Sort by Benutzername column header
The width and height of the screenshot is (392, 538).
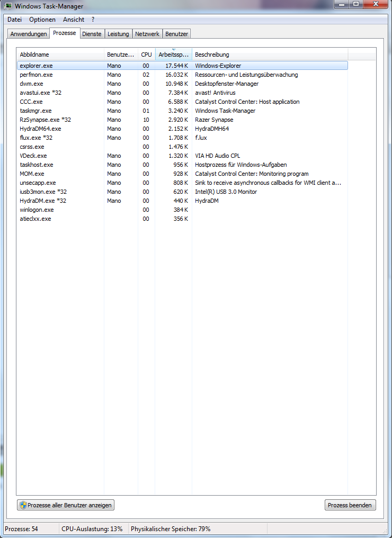121,55
